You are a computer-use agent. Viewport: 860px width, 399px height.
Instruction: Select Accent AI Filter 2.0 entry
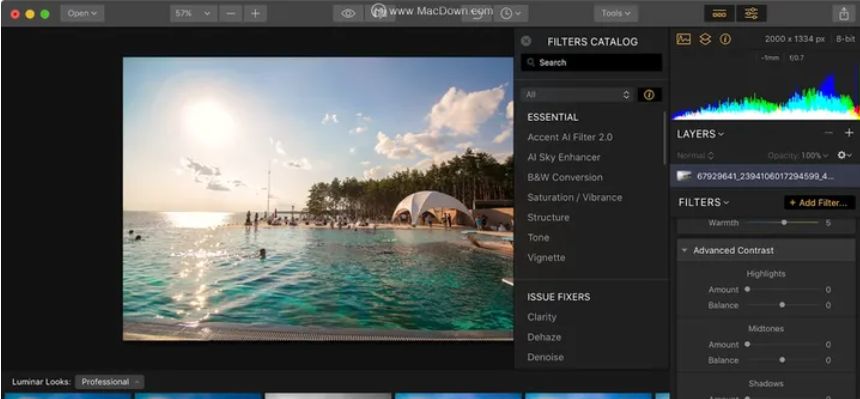570,137
